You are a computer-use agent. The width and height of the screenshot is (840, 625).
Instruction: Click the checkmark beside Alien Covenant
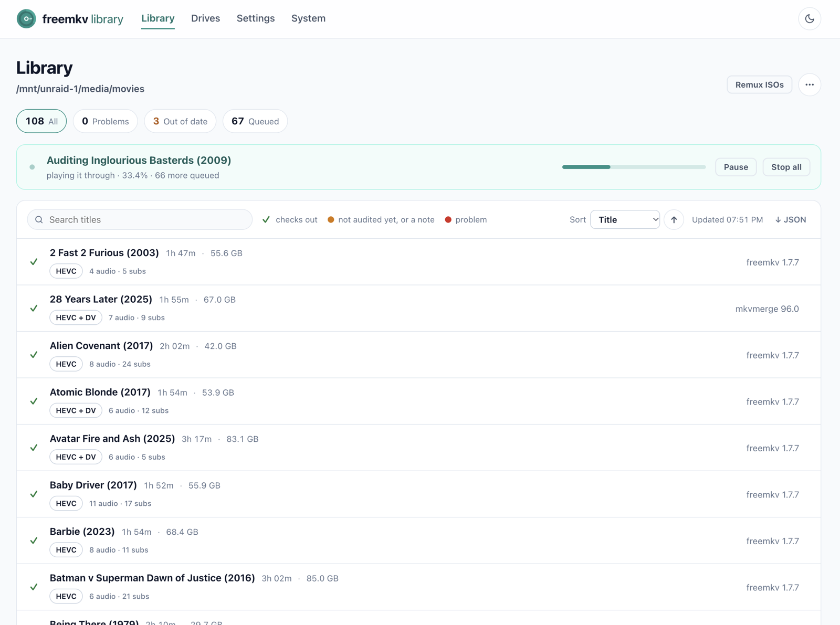tap(34, 355)
